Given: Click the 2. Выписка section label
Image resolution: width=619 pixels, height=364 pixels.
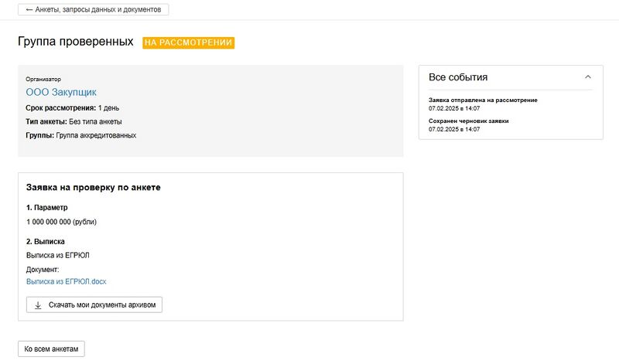Looking at the screenshot, I should (46, 242).
